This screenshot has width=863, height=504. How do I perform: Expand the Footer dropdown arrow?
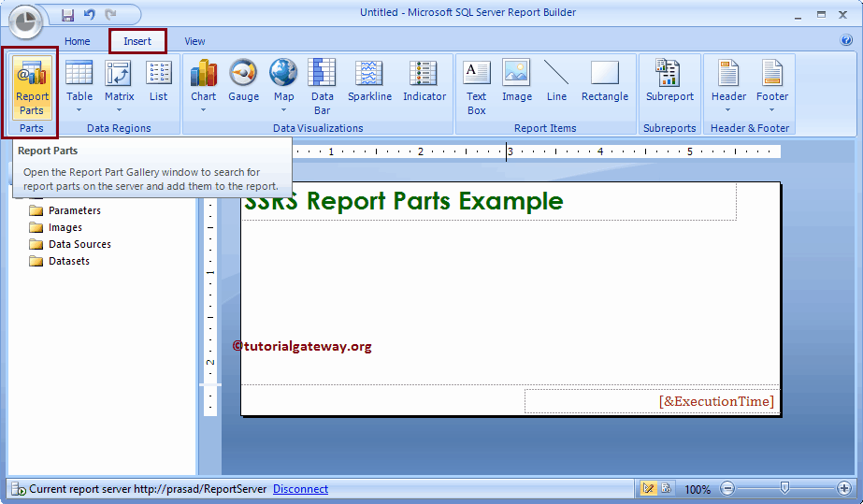[x=771, y=110]
